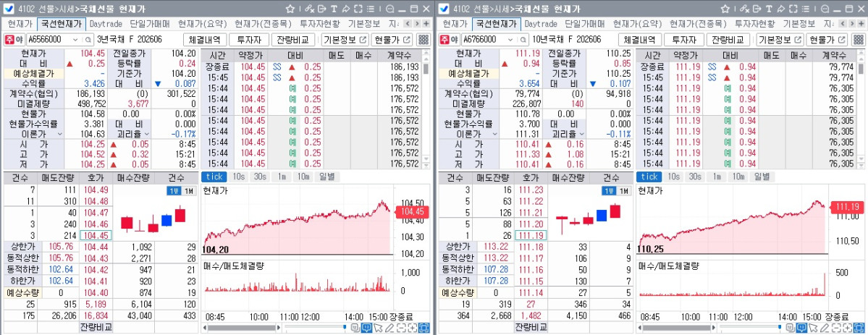The image size is (868, 335).
Task: Expand the 괴리율 dropdown in right window
Action: [582, 134]
